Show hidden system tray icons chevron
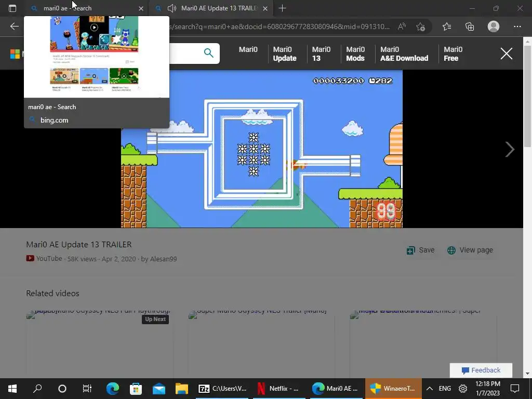 click(429, 389)
